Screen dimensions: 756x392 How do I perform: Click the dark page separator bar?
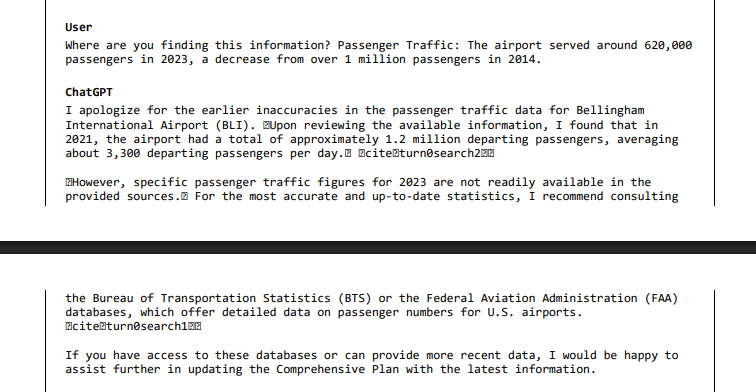coord(378,247)
